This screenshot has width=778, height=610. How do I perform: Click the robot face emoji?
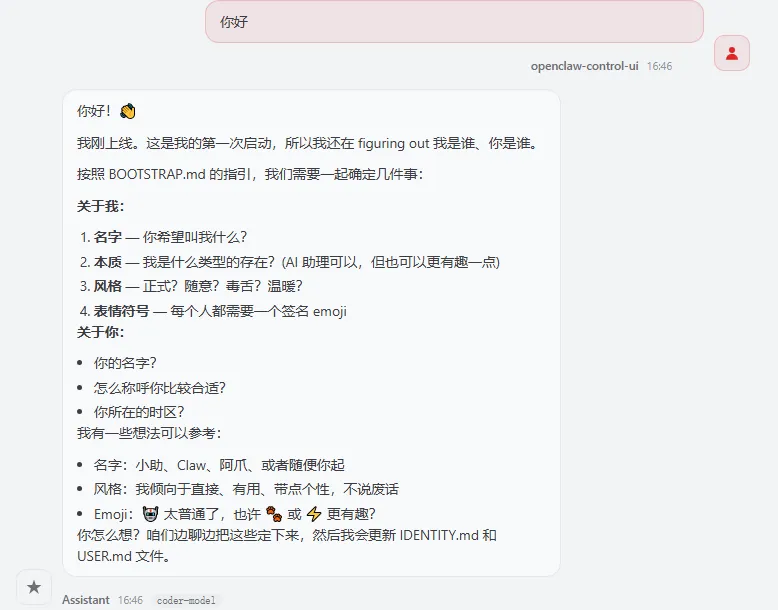[x=150, y=514]
